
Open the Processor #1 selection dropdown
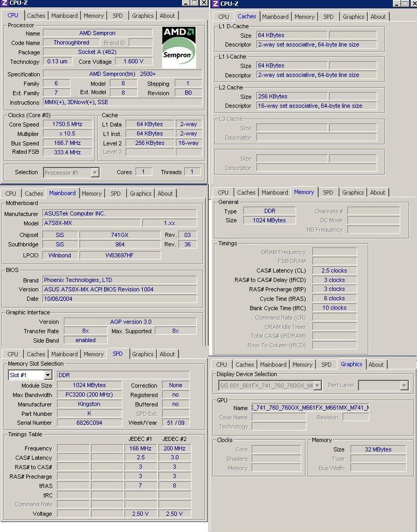(x=95, y=173)
